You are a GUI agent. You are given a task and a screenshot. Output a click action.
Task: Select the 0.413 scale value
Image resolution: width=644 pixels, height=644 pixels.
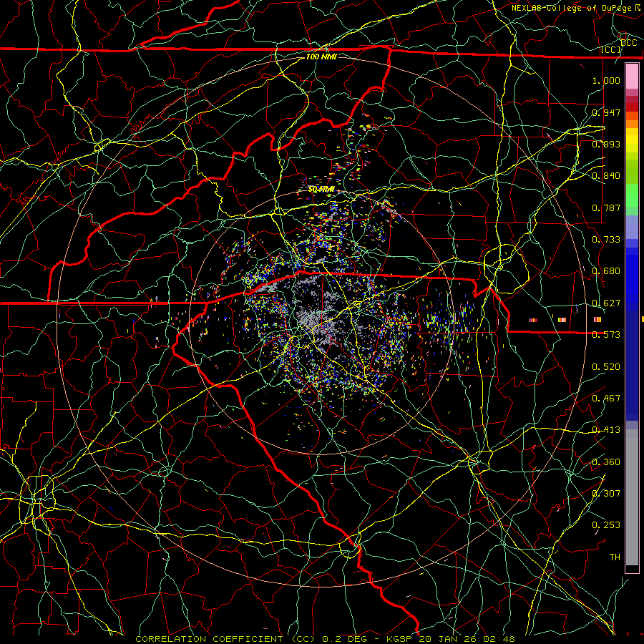coord(606,430)
